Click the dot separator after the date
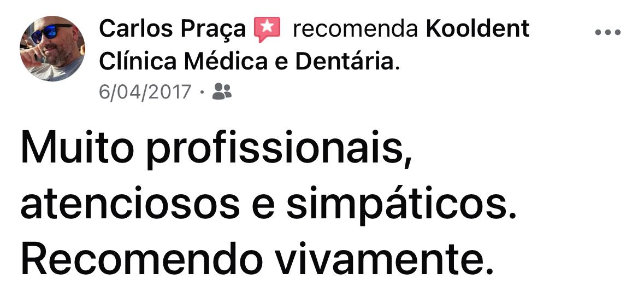The height and width of the screenshot is (296, 644). pos(202,92)
